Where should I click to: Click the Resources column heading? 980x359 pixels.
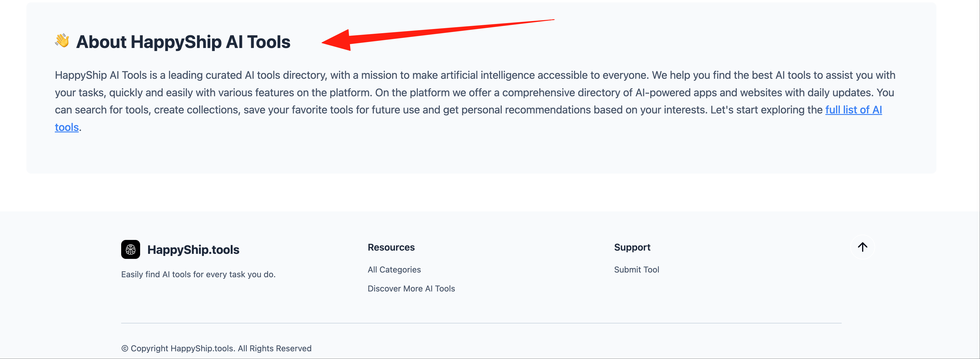tap(391, 247)
